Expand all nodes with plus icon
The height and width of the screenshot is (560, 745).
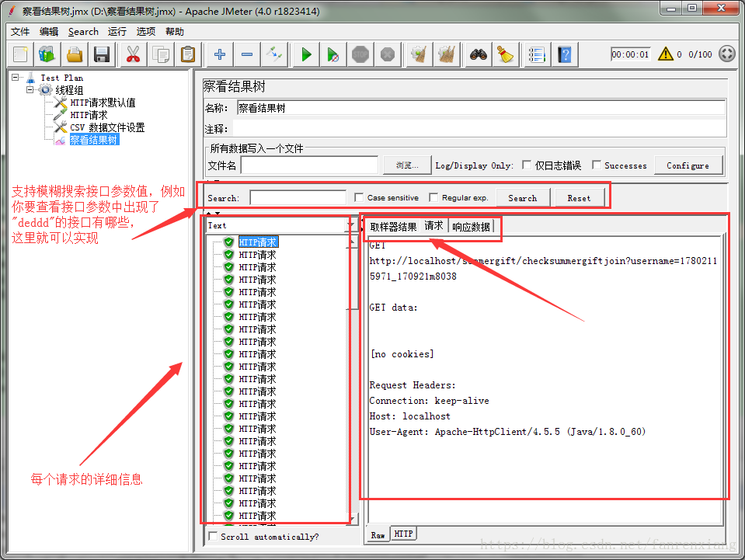point(220,54)
